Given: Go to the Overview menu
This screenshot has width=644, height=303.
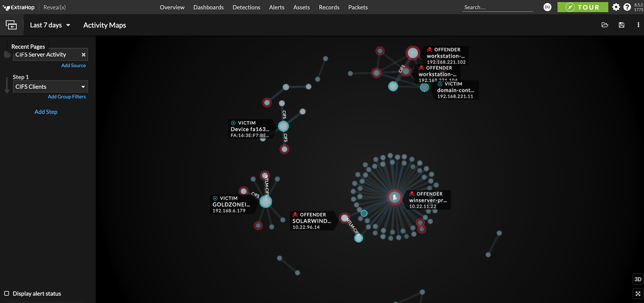Looking at the screenshot, I should click(x=172, y=7).
